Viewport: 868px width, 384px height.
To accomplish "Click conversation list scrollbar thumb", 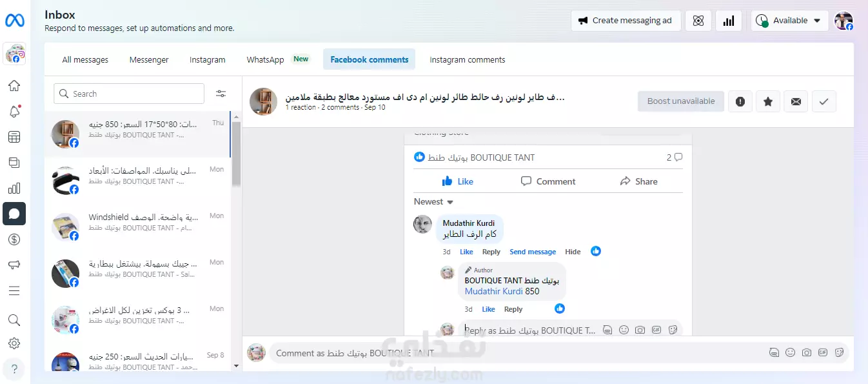I will [236, 154].
